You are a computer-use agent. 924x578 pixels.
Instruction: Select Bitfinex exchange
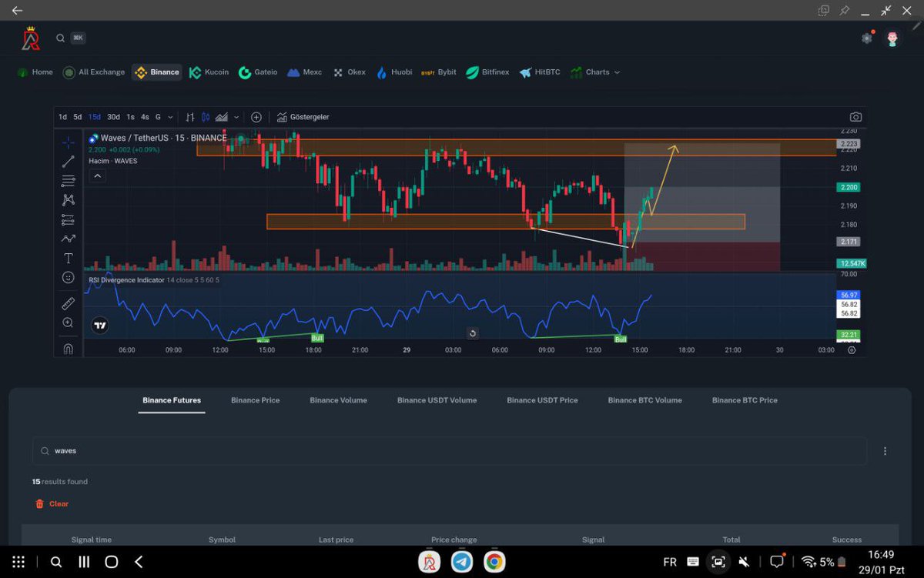click(487, 72)
